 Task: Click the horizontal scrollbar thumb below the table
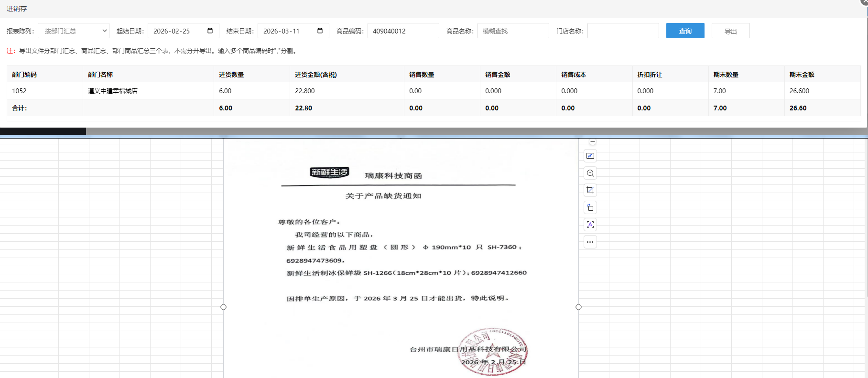click(43, 131)
